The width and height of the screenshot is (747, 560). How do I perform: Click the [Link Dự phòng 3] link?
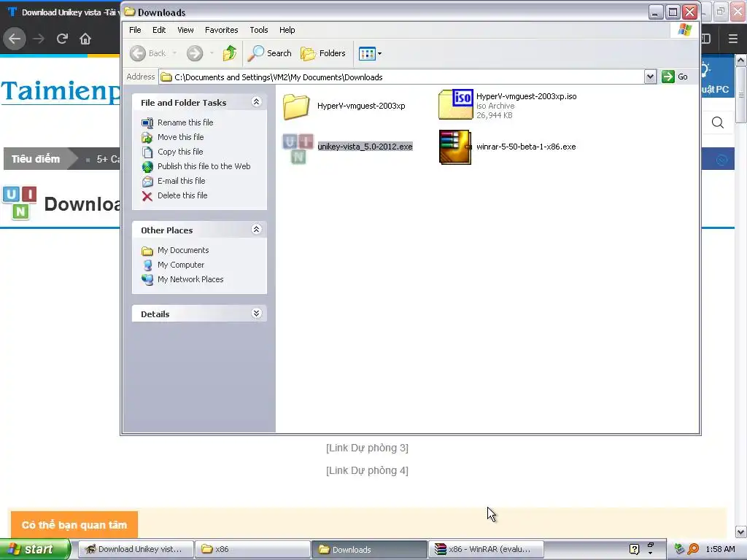pos(368,448)
